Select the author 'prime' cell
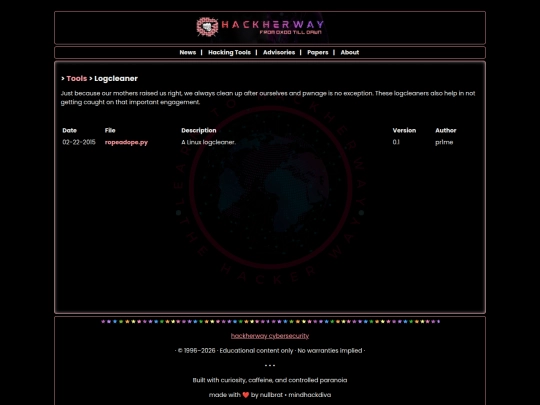Screen dimensions: 540x405 click(x=444, y=142)
